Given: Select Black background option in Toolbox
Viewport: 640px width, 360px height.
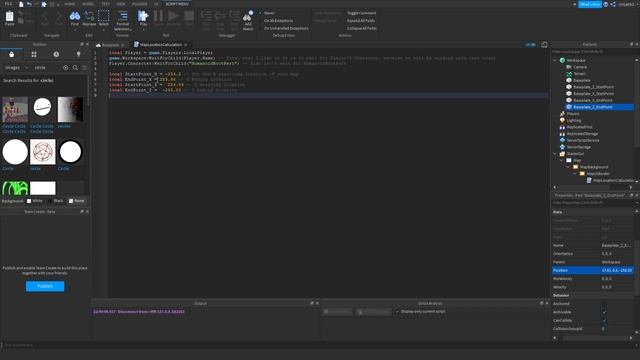Looking at the screenshot, I should (56, 201).
